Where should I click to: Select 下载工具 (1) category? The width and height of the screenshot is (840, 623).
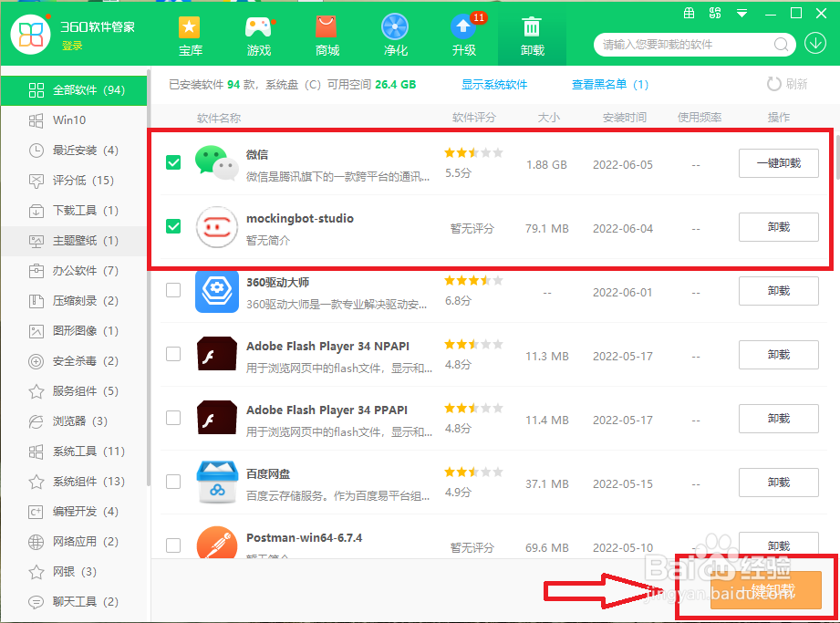(74, 211)
